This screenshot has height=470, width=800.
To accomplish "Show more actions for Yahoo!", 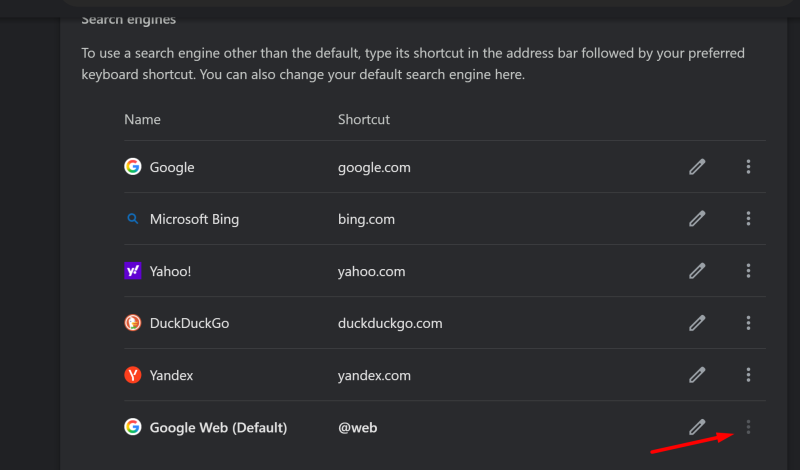I will pos(748,271).
